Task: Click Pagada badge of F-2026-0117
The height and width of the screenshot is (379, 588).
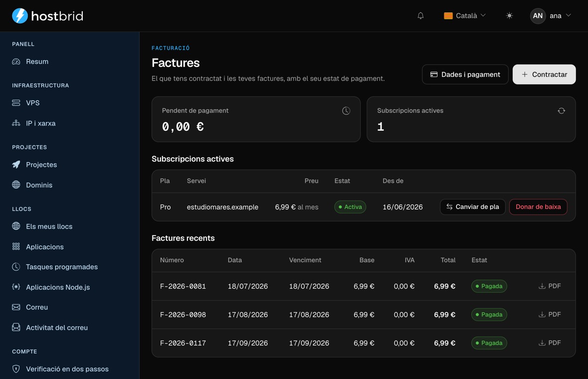Action: [x=489, y=343]
